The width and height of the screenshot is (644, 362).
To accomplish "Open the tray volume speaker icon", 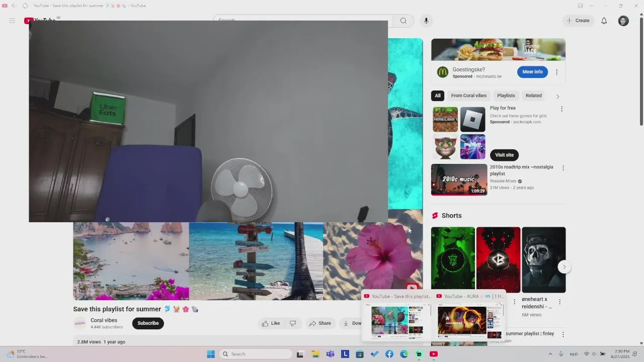I will pos(594,354).
